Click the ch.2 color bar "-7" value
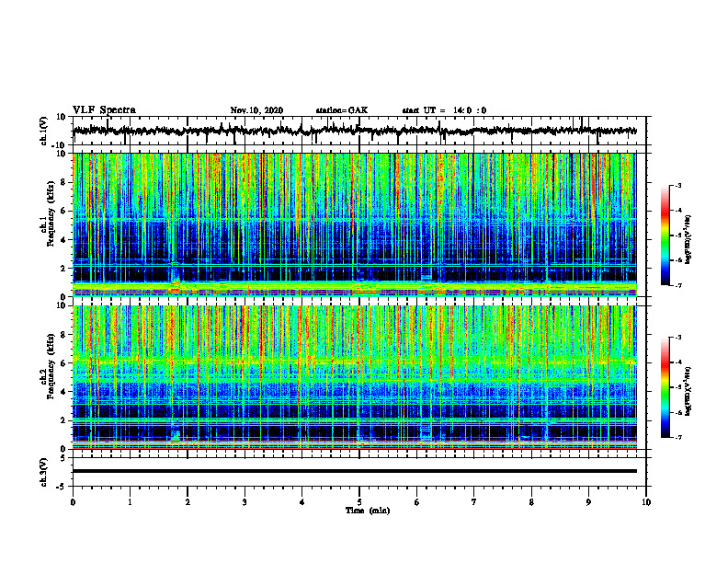 pos(678,437)
